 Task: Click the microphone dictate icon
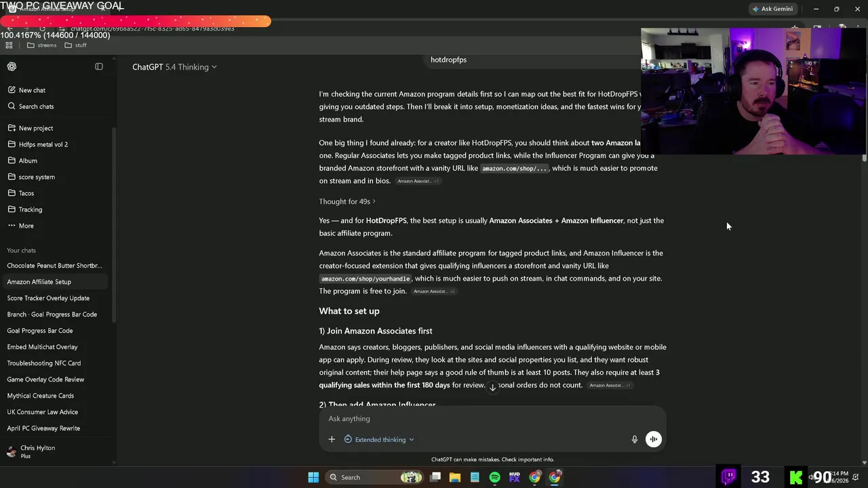coord(635,439)
